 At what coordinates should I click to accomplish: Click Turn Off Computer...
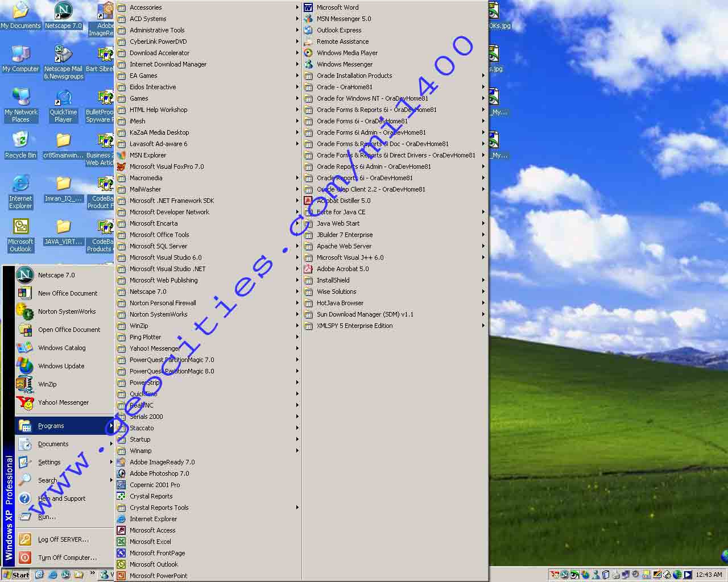click(64, 558)
